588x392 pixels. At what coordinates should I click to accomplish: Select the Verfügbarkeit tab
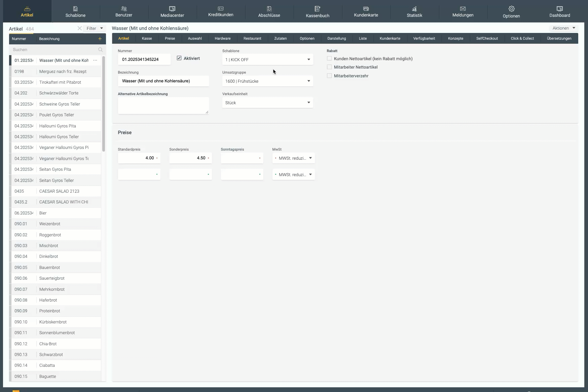pyautogui.click(x=424, y=38)
